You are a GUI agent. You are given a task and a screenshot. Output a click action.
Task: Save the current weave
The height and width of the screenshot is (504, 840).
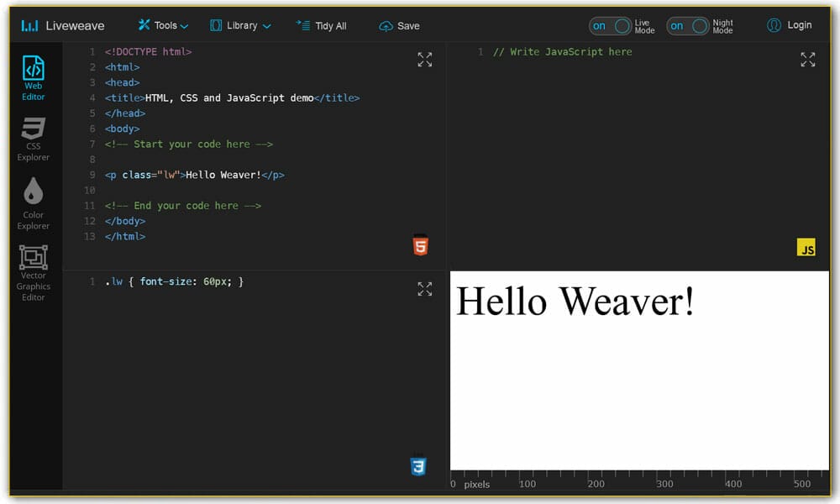click(x=399, y=26)
